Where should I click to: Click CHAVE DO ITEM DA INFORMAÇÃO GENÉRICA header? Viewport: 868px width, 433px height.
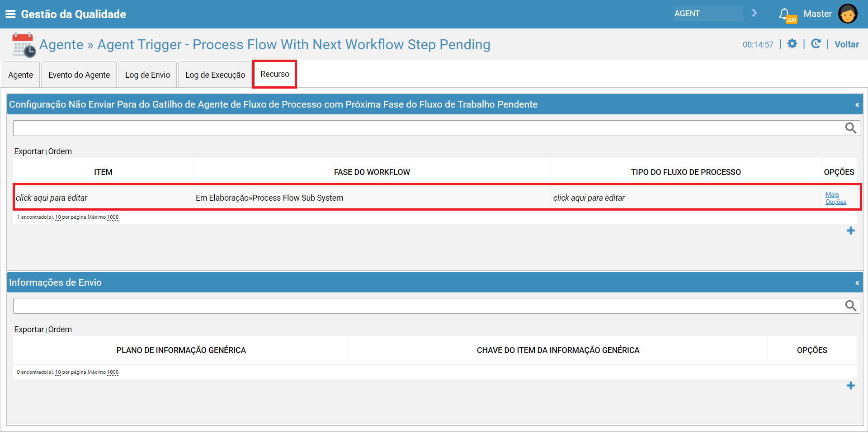(558, 350)
